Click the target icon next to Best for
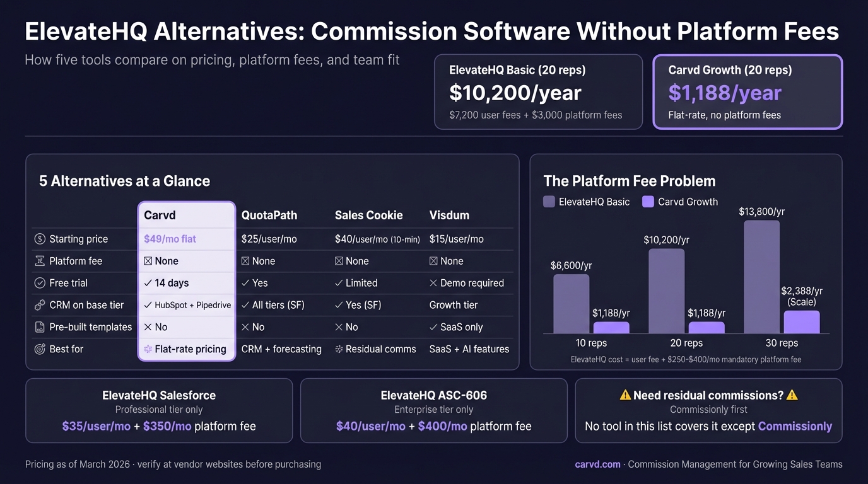 [39, 349]
